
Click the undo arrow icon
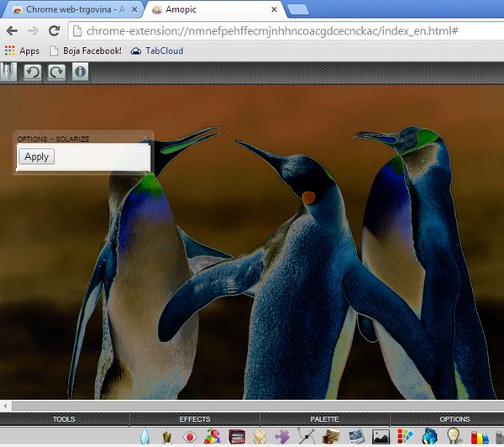click(x=32, y=72)
